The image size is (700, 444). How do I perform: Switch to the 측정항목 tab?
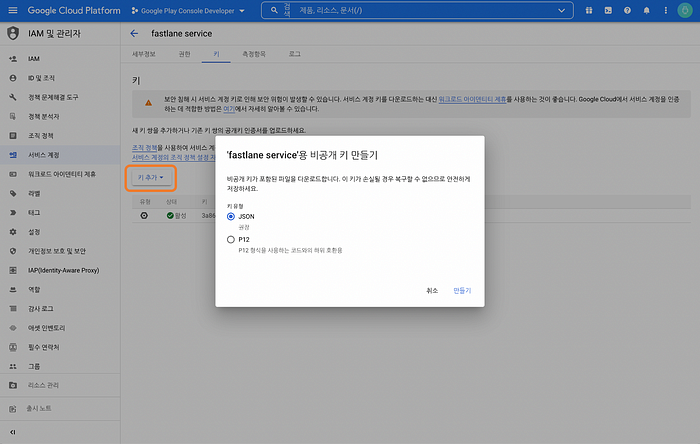coord(254,54)
